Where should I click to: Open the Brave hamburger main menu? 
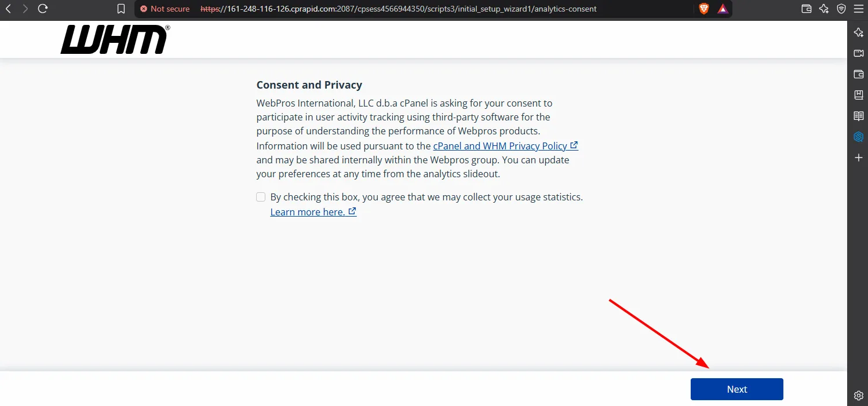point(858,9)
